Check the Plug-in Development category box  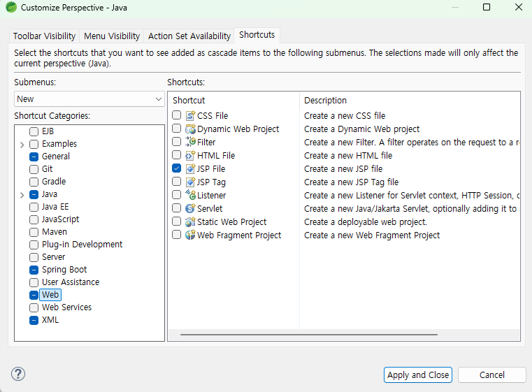(x=34, y=245)
